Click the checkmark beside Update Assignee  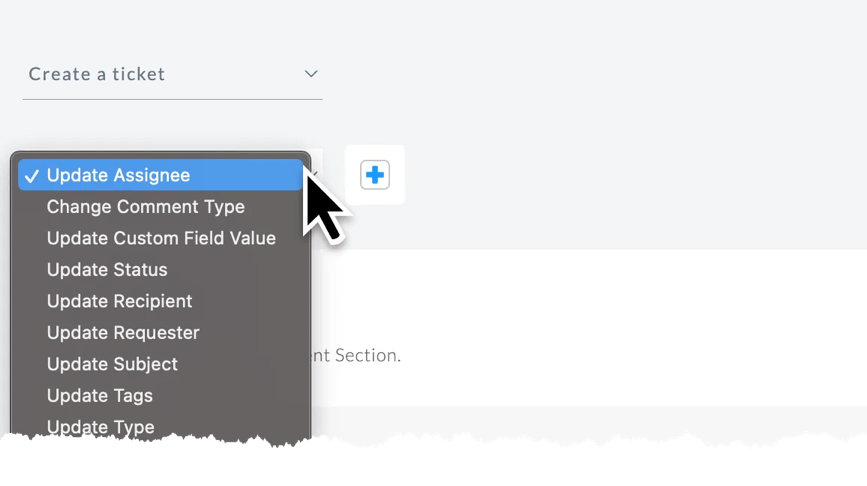click(x=32, y=176)
